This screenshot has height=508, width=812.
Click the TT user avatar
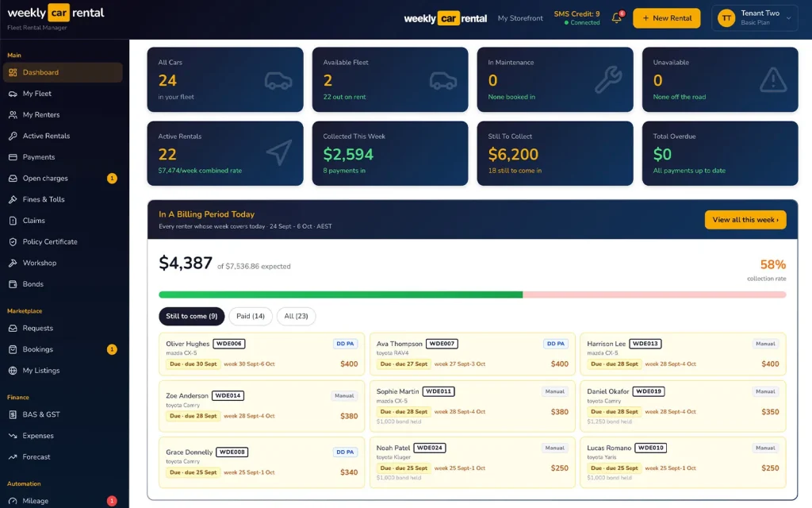[x=726, y=18]
